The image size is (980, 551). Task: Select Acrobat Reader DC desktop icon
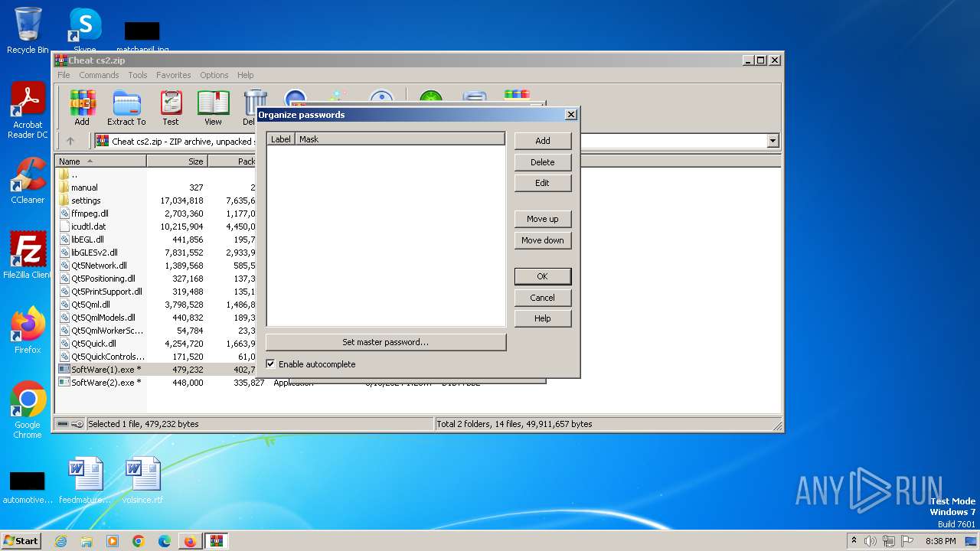tap(28, 111)
